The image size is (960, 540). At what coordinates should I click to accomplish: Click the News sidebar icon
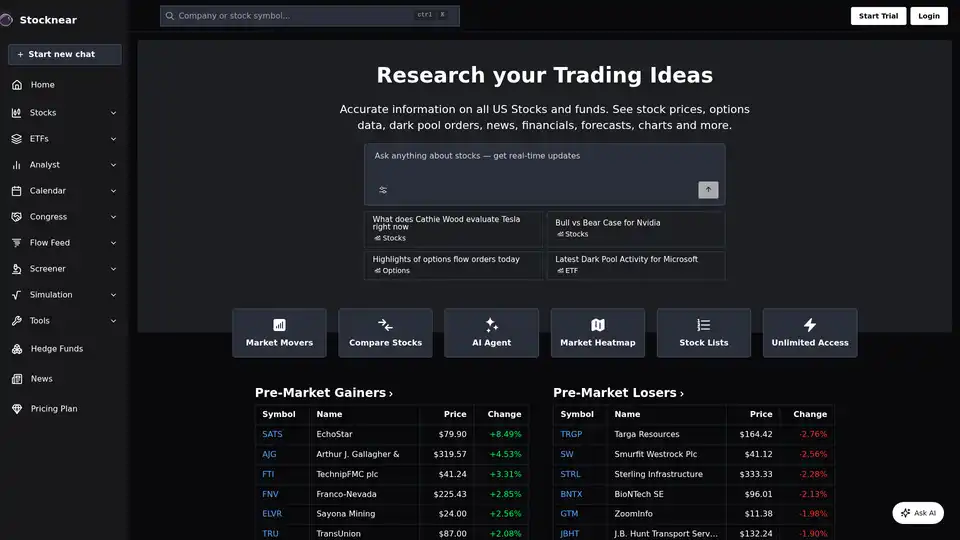(x=17, y=379)
